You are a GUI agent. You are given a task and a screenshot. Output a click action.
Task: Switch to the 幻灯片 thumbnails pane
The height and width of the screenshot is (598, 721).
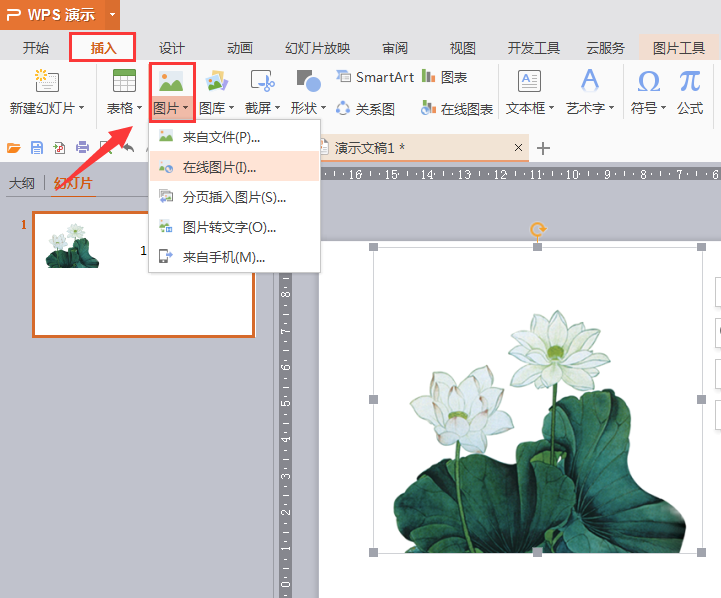tap(73, 183)
